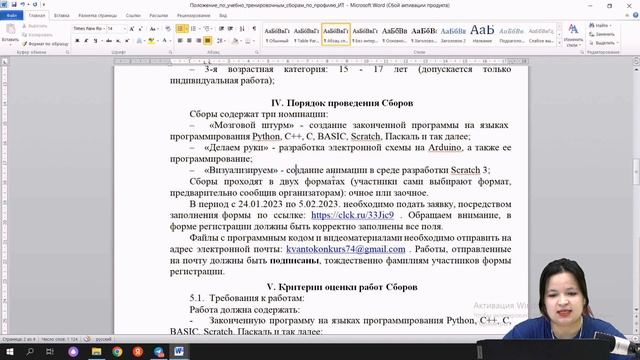Decrease paragraph indent

(x=221, y=29)
